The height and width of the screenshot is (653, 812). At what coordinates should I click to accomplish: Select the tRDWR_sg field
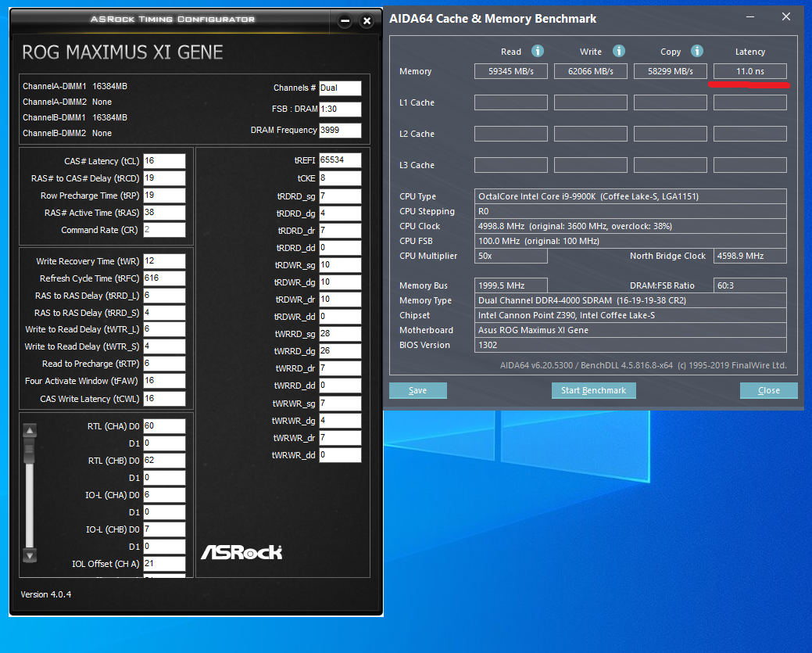[x=340, y=265]
